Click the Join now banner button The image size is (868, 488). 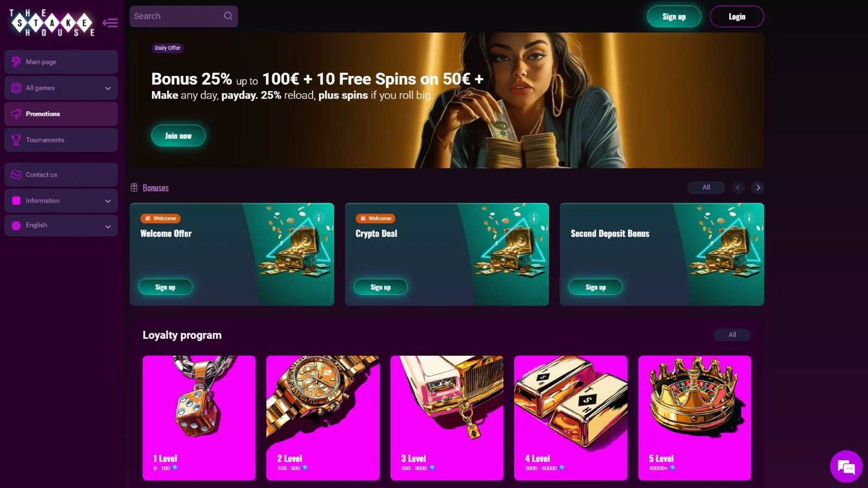click(x=178, y=136)
